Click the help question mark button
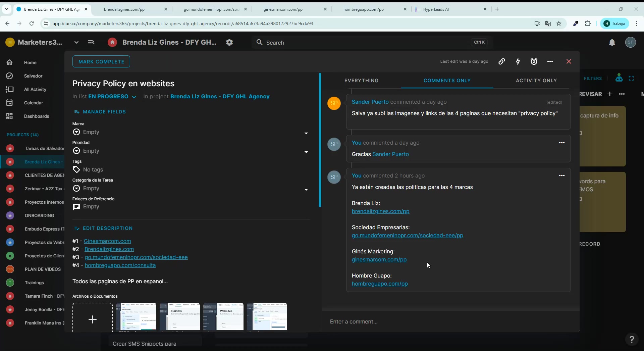Image resolution: width=644 pixels, height=351 pixels. click(x=632, y=339)
